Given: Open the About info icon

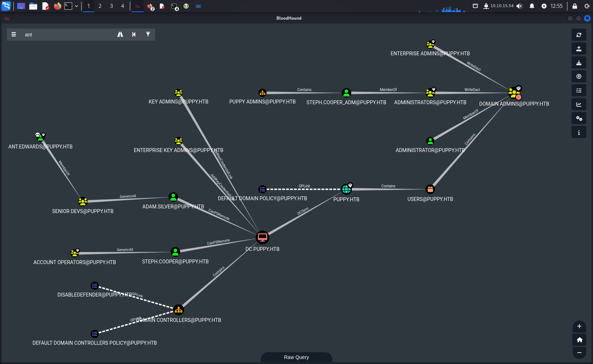Looking at the screenshot, I should 579,132.
